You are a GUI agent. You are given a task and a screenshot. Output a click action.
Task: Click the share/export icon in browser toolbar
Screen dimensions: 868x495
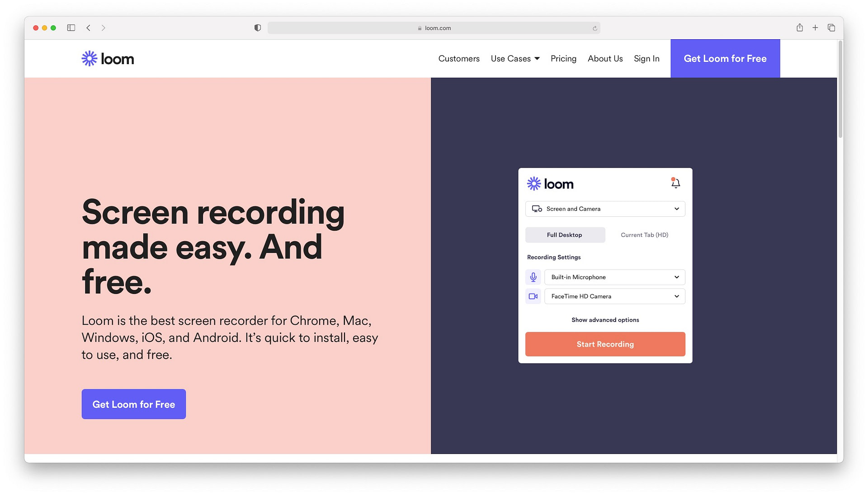[x=799, y=28]
